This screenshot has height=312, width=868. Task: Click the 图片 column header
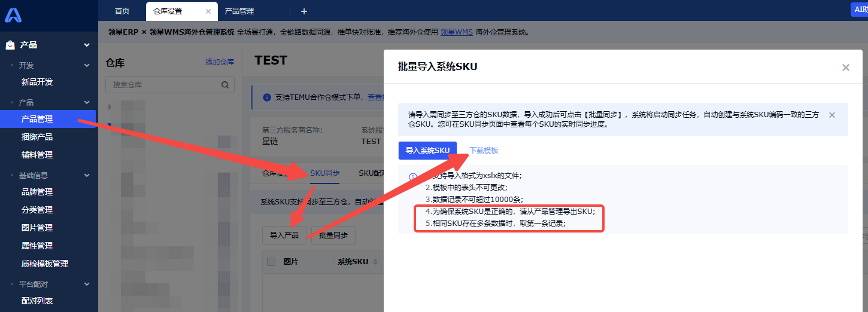coord(291,262)
